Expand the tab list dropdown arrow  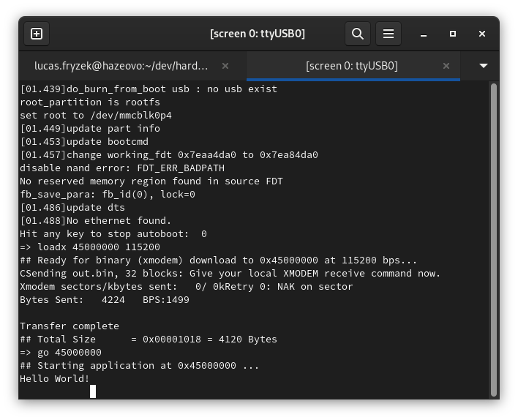[483, 66]
